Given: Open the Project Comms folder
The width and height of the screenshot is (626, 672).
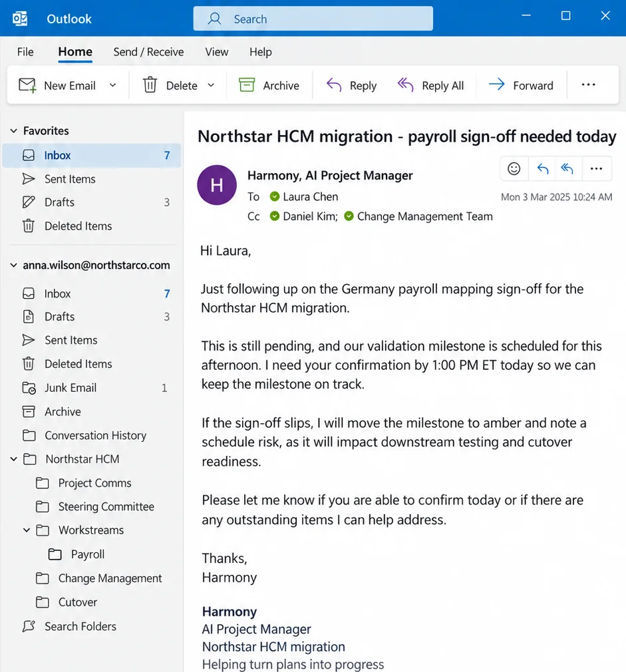Looking at the screenshot, I should click(92, 483).
